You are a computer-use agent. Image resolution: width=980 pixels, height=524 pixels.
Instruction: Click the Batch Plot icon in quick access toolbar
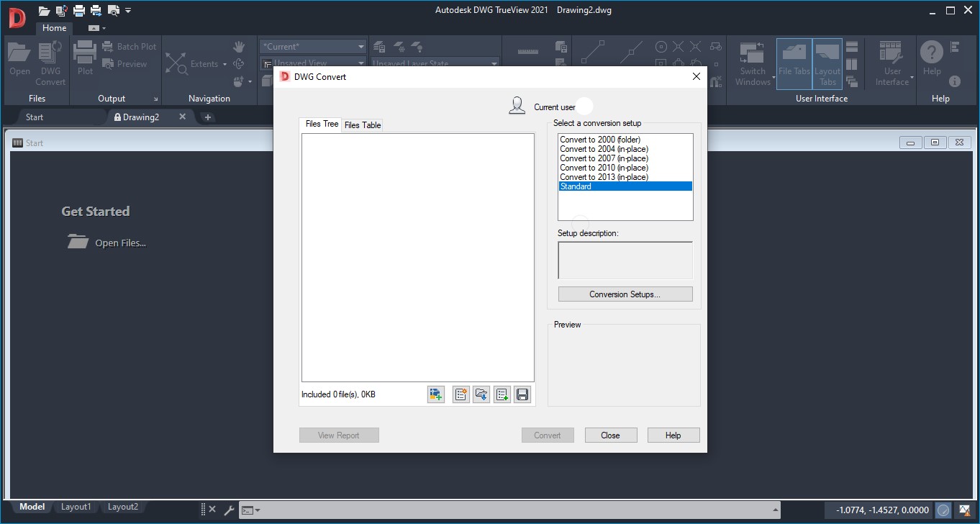coord(96,11)
